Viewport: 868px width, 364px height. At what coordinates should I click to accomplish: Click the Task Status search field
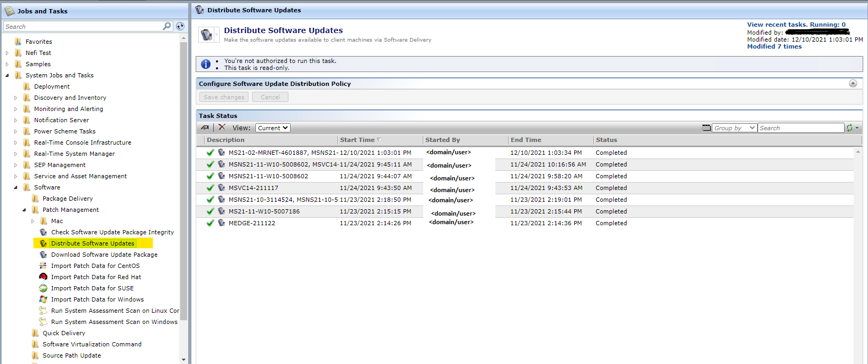800,128
